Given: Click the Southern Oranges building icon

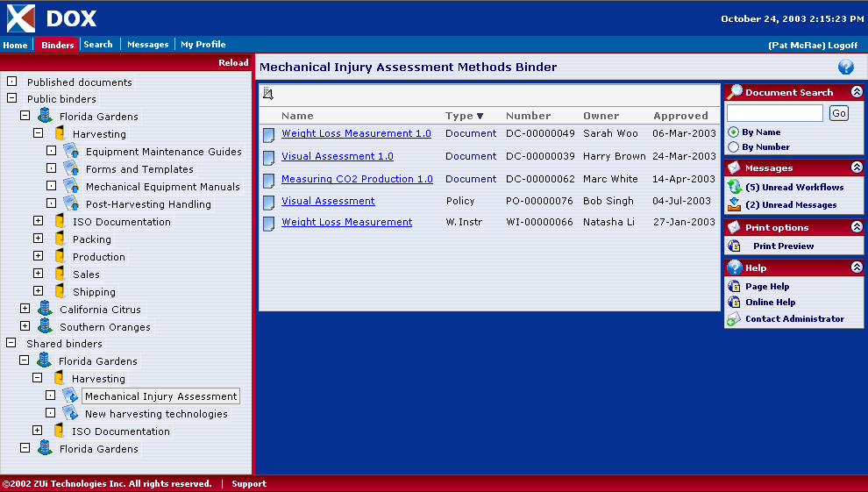Looking at the screenshot, I should tap(45, 326).
